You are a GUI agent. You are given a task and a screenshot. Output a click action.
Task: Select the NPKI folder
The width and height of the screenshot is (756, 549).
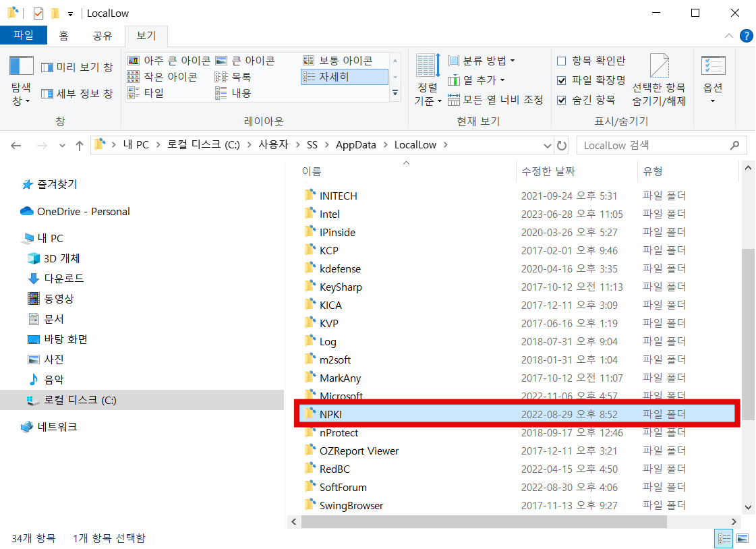point(517,414)
